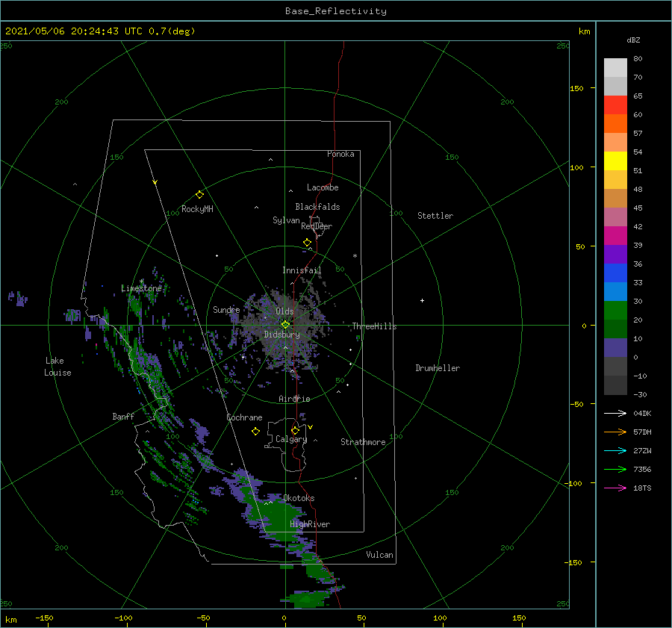Click the RockyMH label

[x=197, y=209]
